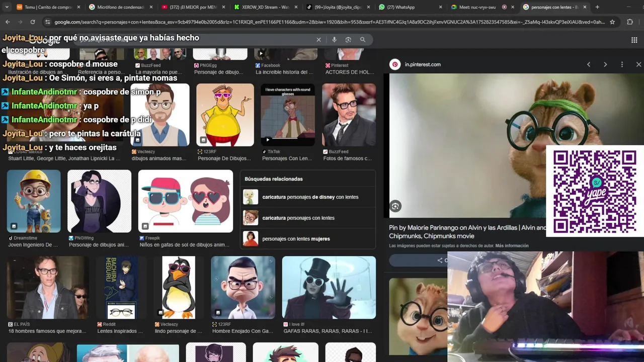Open the Dreamstime young engineer thumbnail
Image resolution: width=644 pixels, height=362 pixels.
tap(34, 201)
